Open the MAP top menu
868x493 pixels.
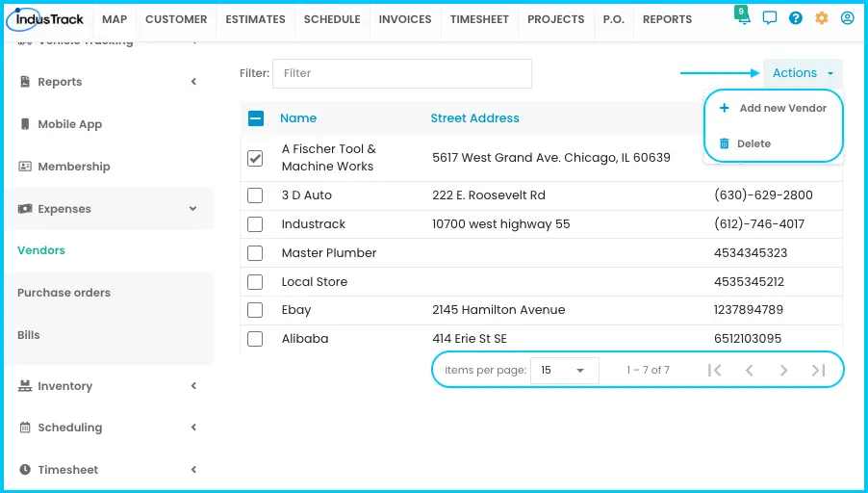pyautogui.click(x=115, y=19)
